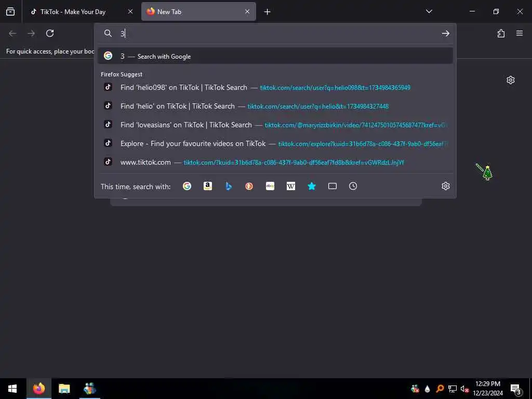Open Find 'loveasians' on TikTok suggestion

pyautogui.click(x=275, y=125)
